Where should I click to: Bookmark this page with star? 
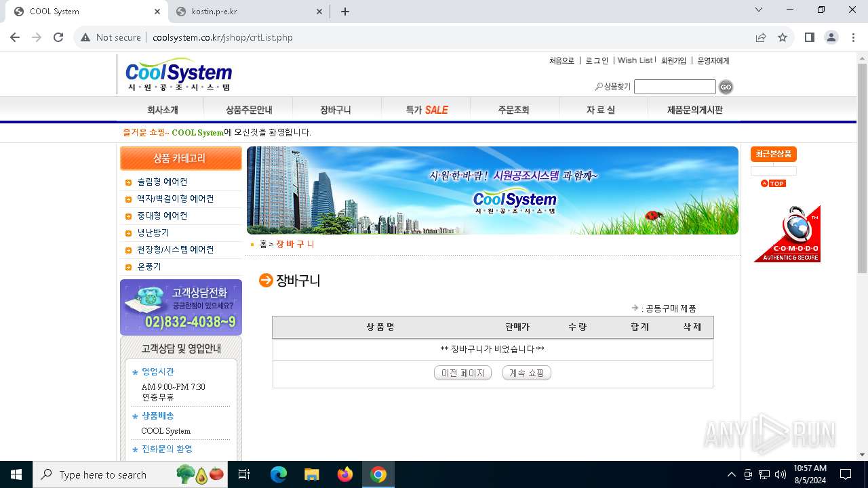point(783,37)
